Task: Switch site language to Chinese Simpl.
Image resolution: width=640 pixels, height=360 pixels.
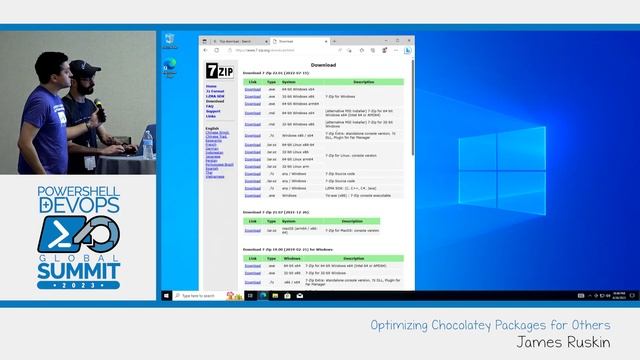Action: 217,133
